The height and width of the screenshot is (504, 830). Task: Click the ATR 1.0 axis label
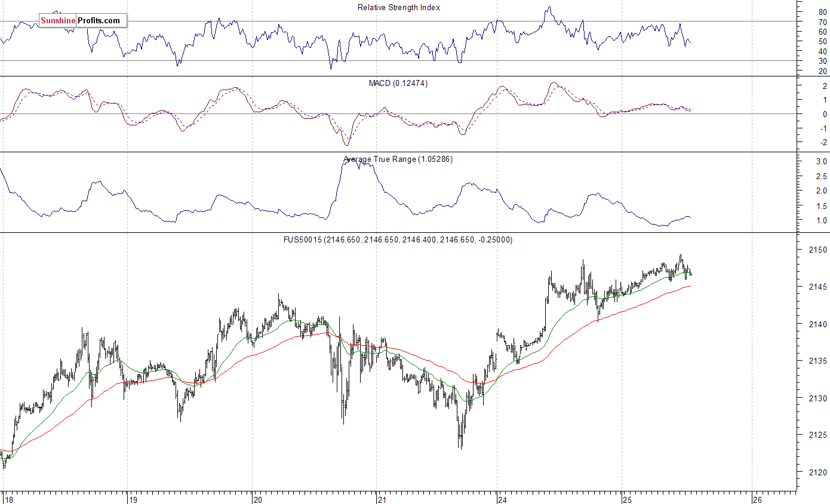click(x=822, y=220)
